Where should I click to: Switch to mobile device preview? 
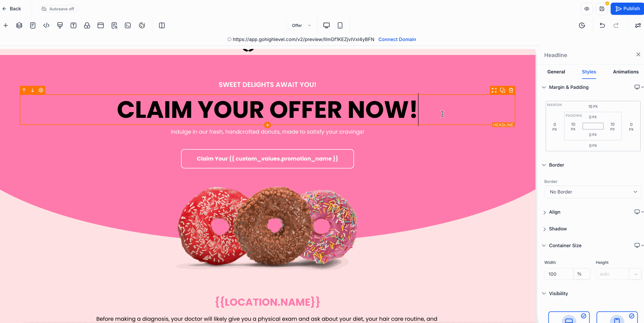tap(340, 25)
